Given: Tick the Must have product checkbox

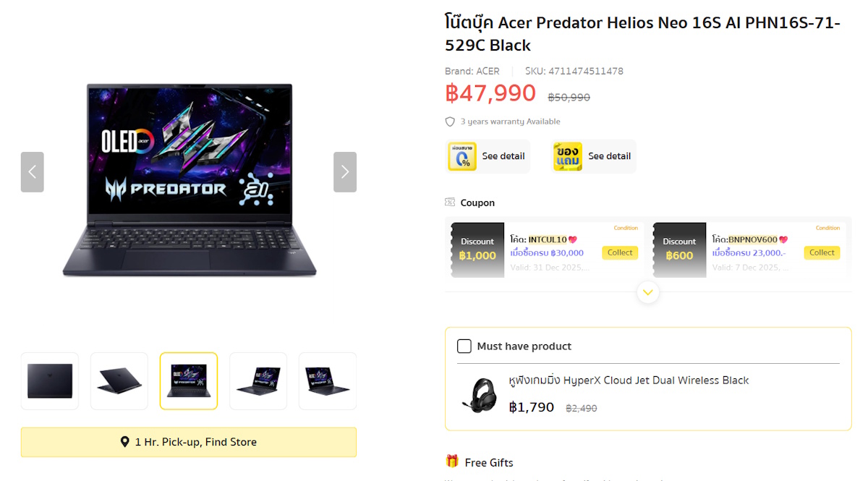Looking at the screenshot, I should point(464,346).
